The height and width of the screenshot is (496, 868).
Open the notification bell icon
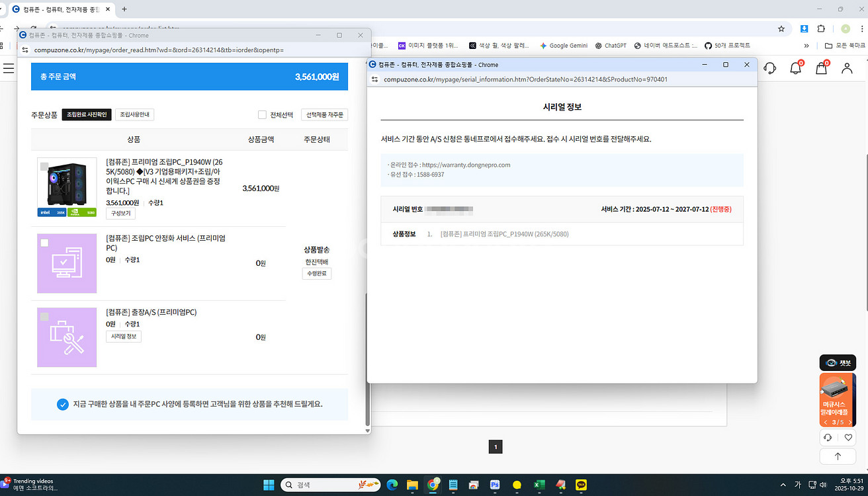click(x=795, y=68)
